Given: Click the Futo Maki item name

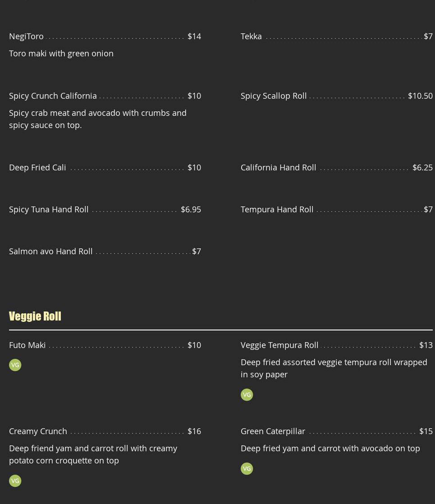Looking at the screenshot, I should [27, 345].
